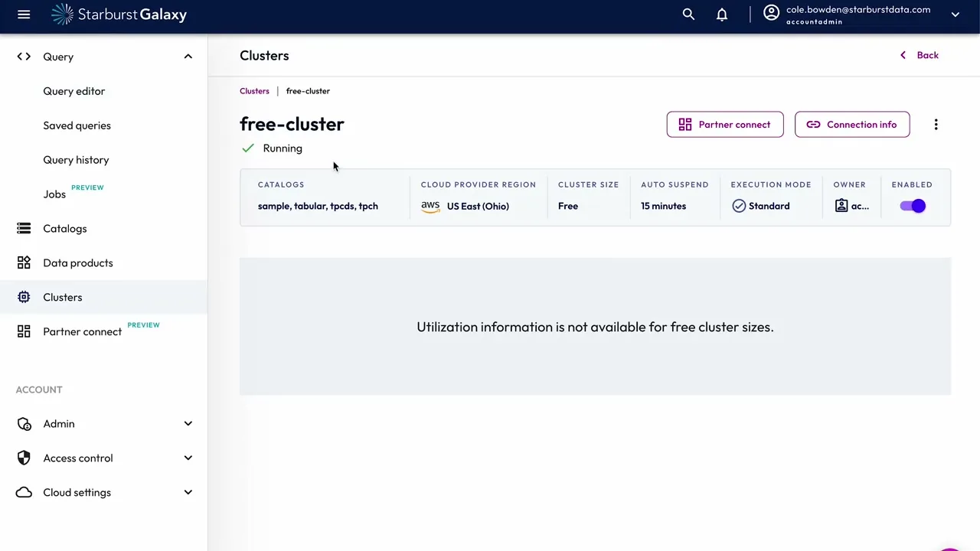Open the cluster more options menu
Image resolution: width=980 pixels, height=551 pixels.
[x=936, y=125]
